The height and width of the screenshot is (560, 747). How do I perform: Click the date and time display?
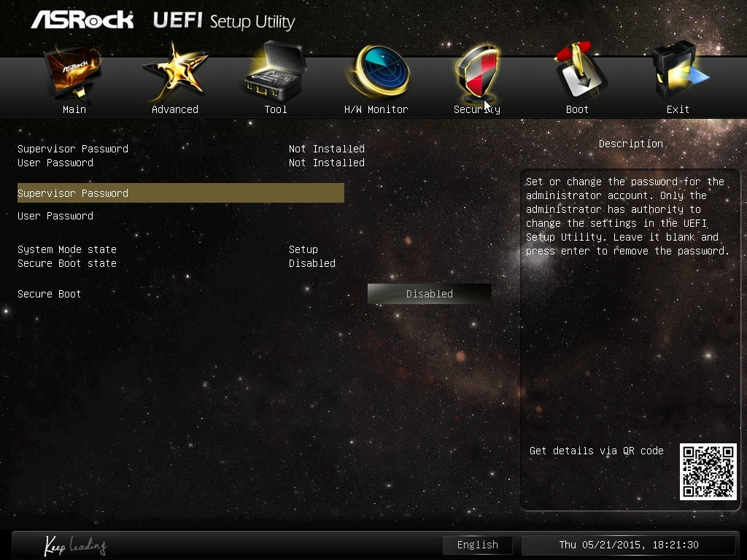(628, 545)
